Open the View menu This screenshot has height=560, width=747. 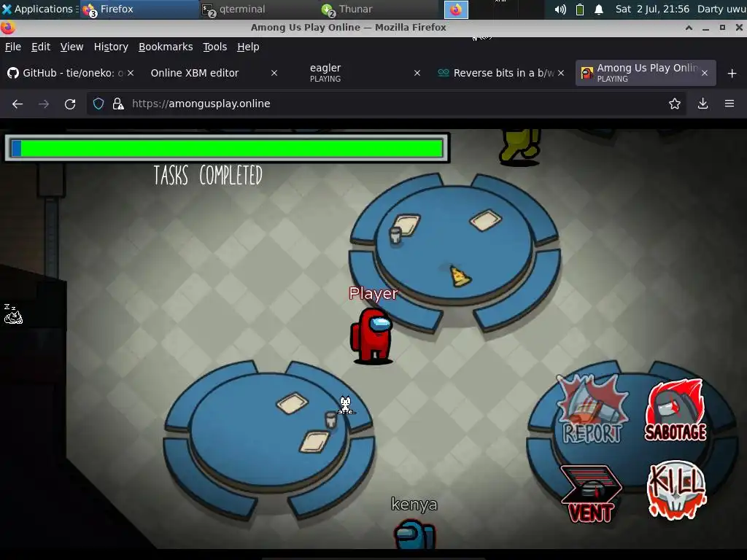pos(72,47)
